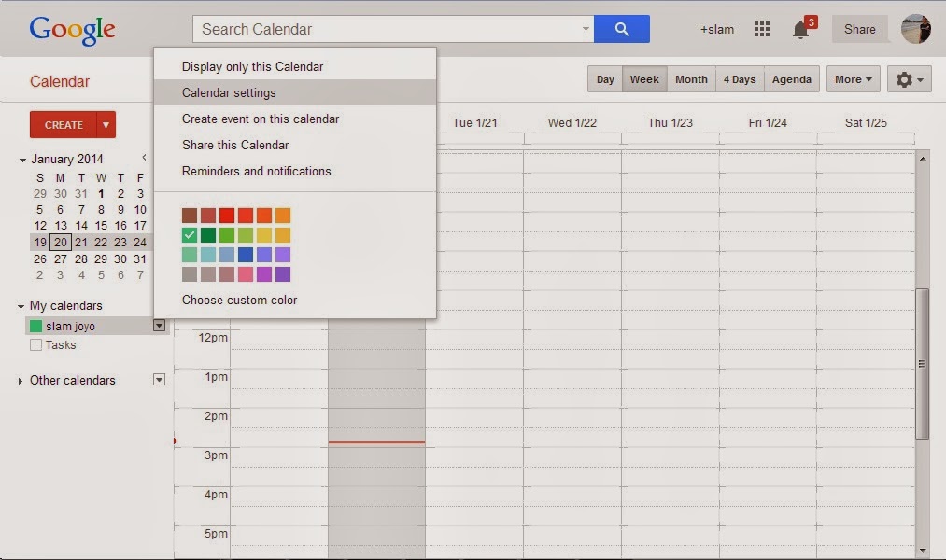Image resolution: width=946 pixels, height=560 pixels.
Task: Open the Google apps grid icon
Action: 761,29
